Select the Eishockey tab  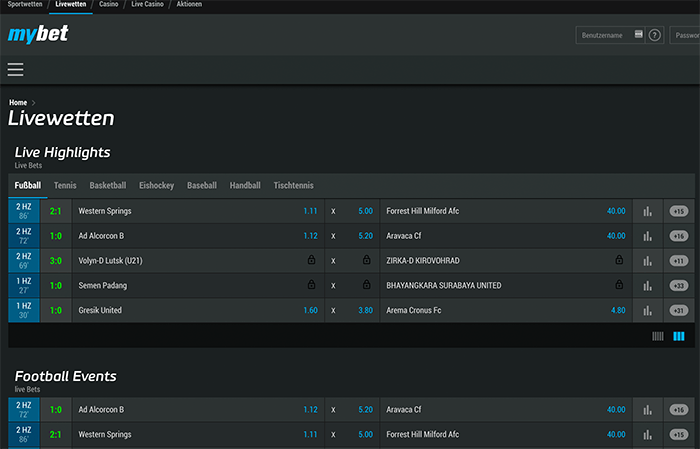[156, 185]
